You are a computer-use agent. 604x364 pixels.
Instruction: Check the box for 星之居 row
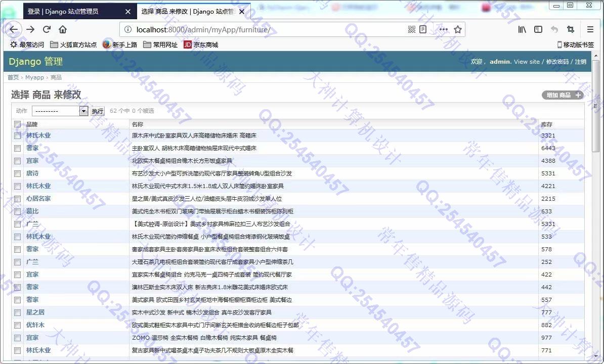(17, 313)
